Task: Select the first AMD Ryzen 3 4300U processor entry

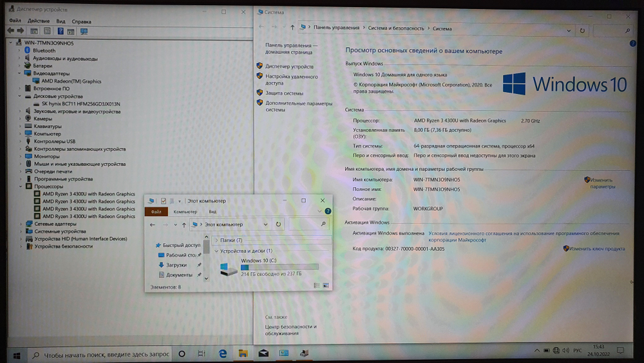Action: (88, 194)
